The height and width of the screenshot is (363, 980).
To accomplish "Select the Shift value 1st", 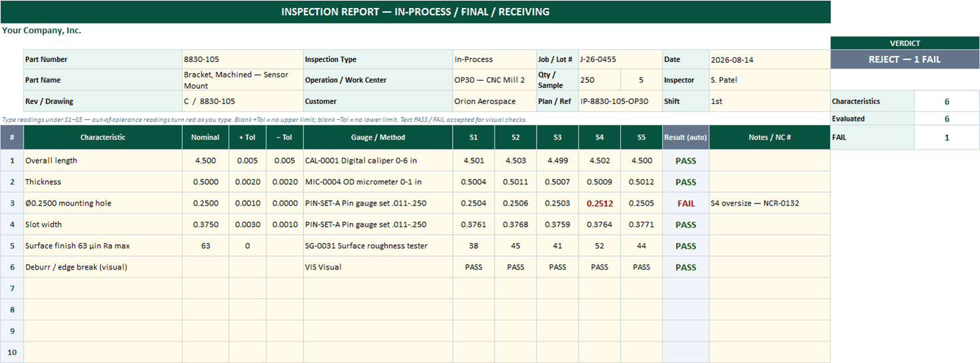I will tap(769, 101).
